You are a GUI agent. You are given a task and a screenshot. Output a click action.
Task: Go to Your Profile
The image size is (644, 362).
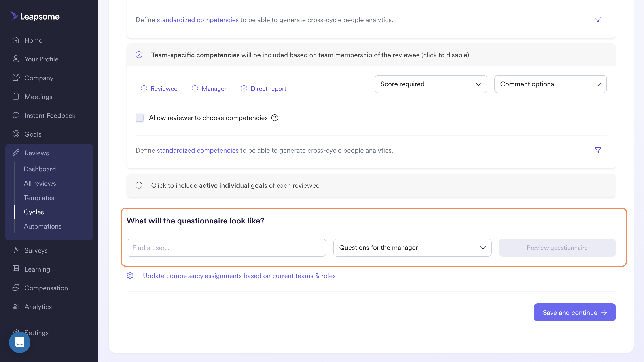click(42, 59)
